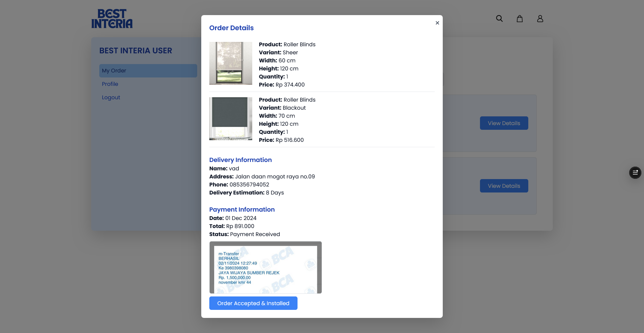This screenshot has width=644, height=333.
Task: Select My Order in sidebar
Action: pyautogui.click(x=148, y=71)
